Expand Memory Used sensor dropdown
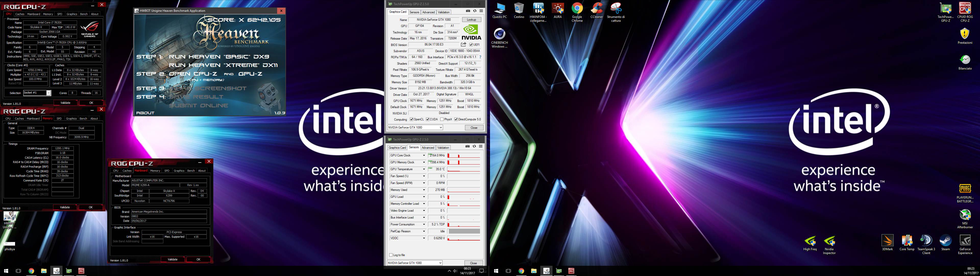 424,190
